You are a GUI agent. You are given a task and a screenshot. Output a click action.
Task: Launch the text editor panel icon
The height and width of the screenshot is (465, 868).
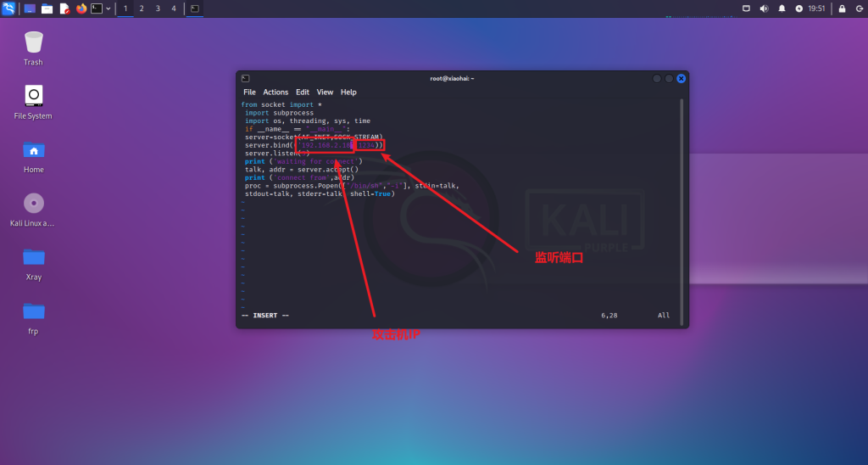pyautogui.click(x=64, y=8)
